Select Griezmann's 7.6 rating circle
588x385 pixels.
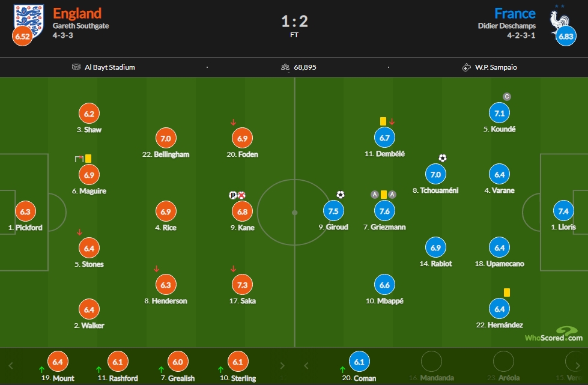click(384, 211)
